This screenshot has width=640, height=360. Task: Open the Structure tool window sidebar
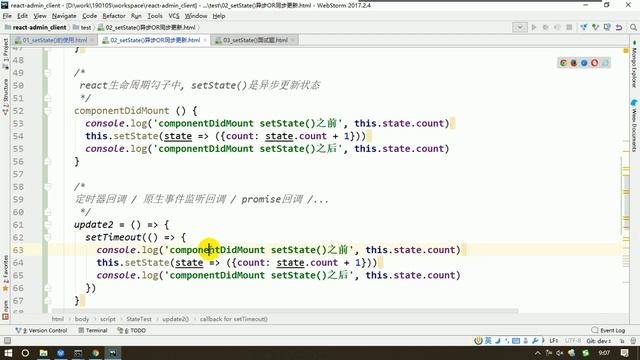pos(5,97)
